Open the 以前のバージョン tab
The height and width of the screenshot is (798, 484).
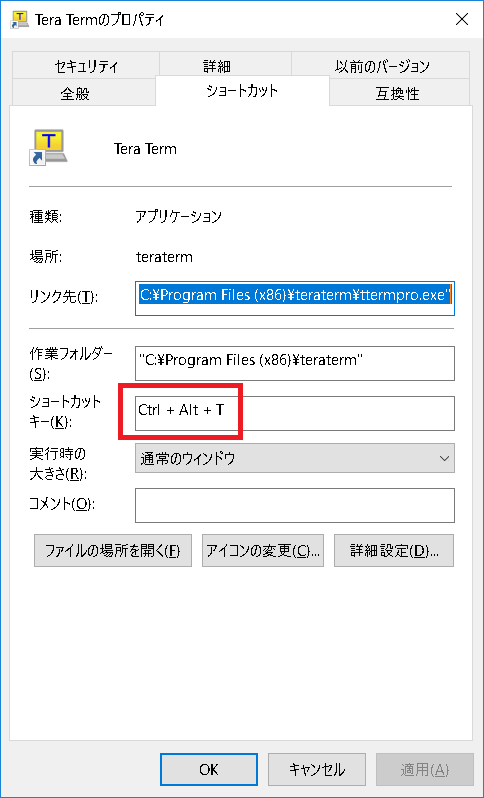[x=381, y=66]
